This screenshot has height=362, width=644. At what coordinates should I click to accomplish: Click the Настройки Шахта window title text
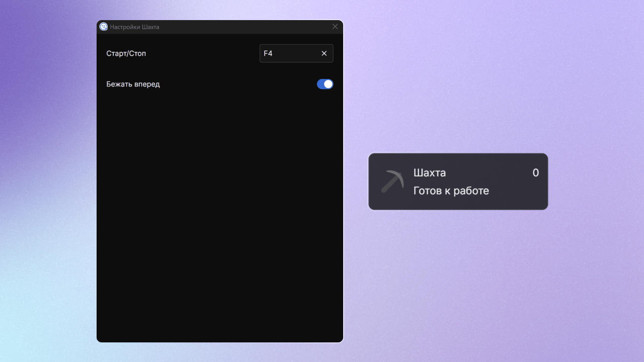134,27
